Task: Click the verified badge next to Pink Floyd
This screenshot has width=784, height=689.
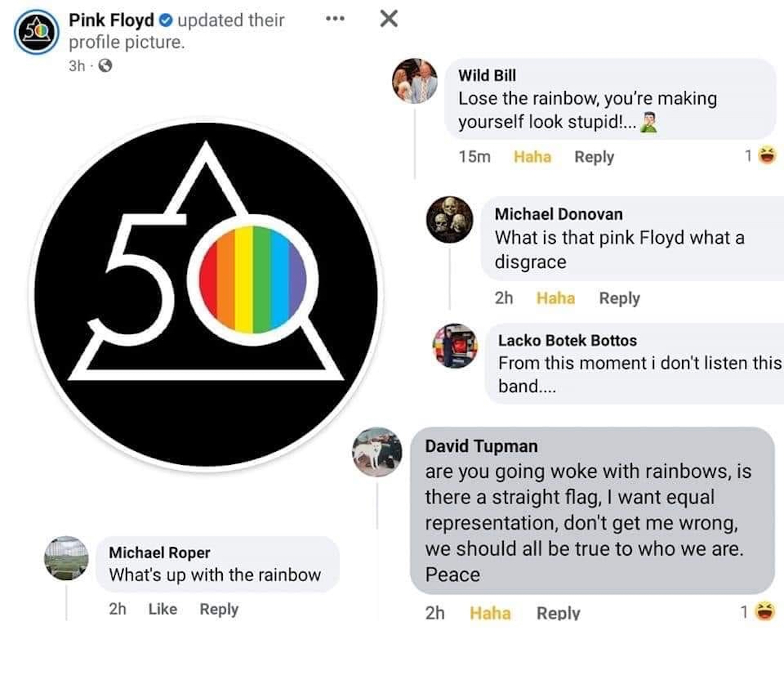Action: [166, 20]
